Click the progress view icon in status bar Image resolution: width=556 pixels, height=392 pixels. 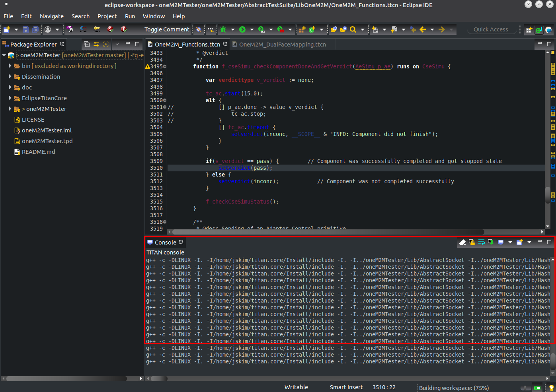click(x=537, y=388)
